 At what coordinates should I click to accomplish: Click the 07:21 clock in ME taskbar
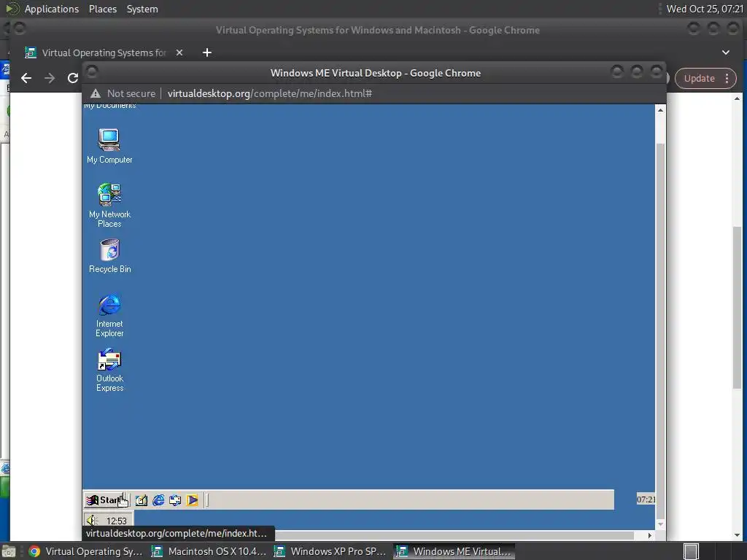pos(646,499)
